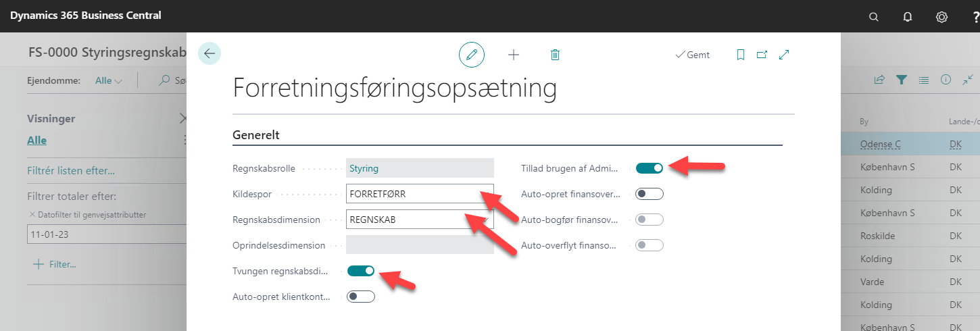The width and height of the screenshot is (980, 331).
Task: Toggle Tillad brugen af Admin switch
Action: point(650,168)
